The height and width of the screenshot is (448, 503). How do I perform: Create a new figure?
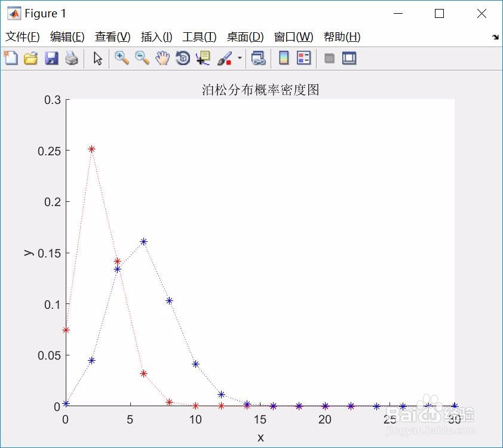coord(10,58)
